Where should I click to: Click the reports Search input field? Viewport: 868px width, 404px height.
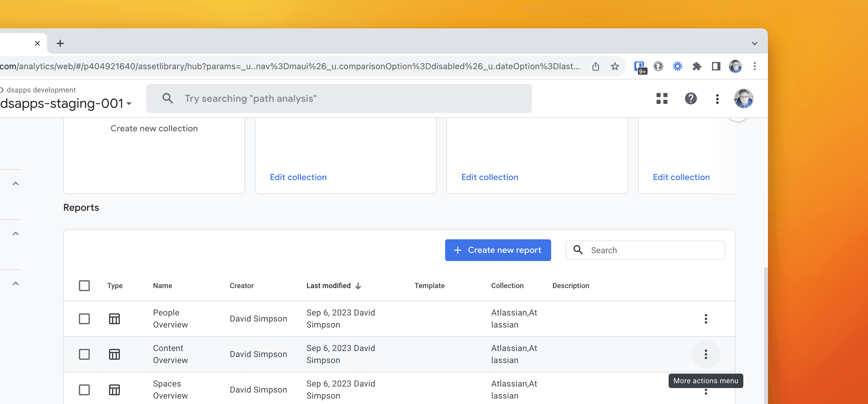(645, 250)
